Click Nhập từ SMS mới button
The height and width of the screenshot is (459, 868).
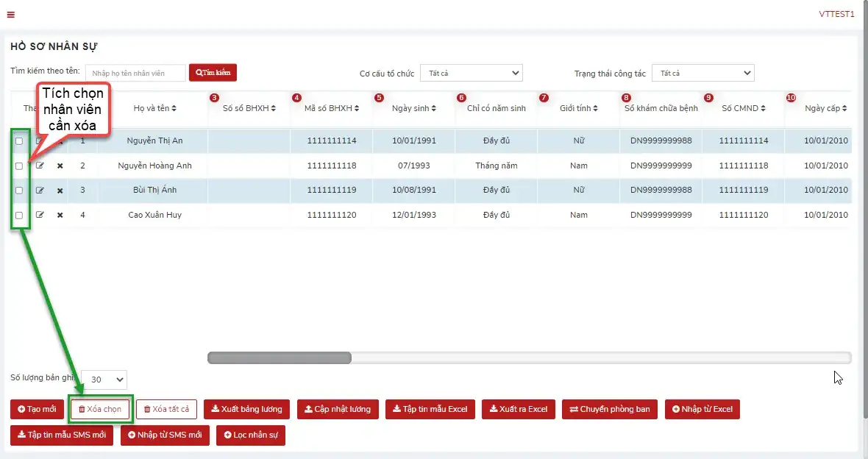click(165, 435)
